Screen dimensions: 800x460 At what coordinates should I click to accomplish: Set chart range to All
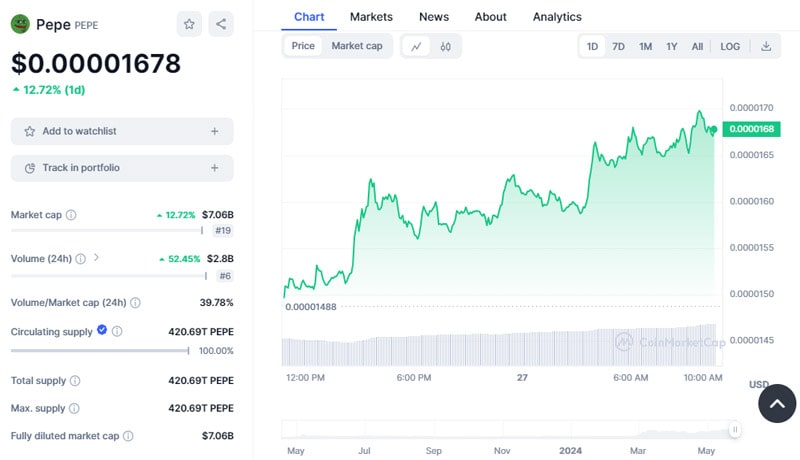(x=697, y=46)
